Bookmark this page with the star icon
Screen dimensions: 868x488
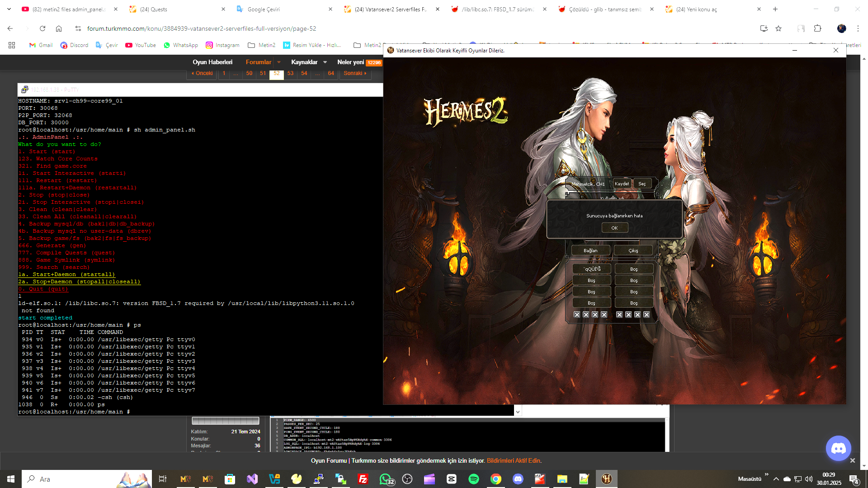[778, 28]
